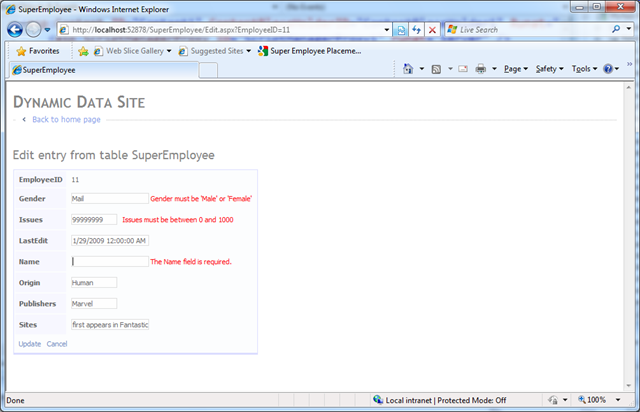Select the SuperEmployee browser tab
The image size is (640, 412).
(100, 70)
